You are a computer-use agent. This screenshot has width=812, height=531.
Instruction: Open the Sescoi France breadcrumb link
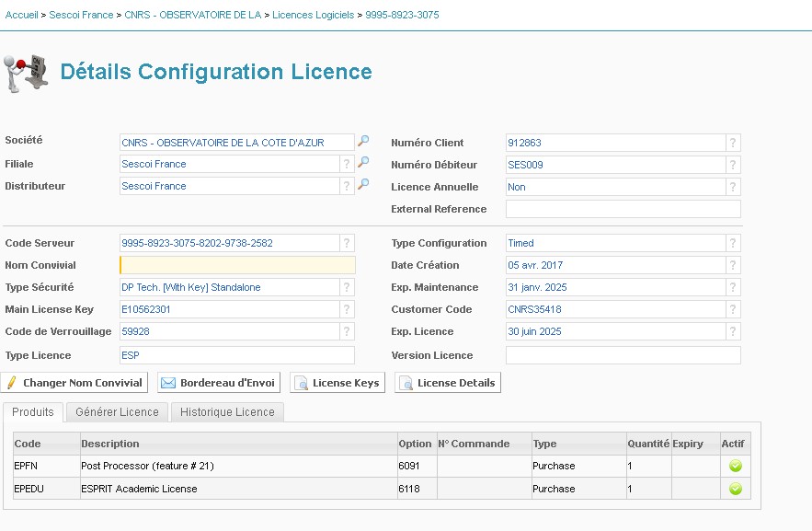point(81,15)
